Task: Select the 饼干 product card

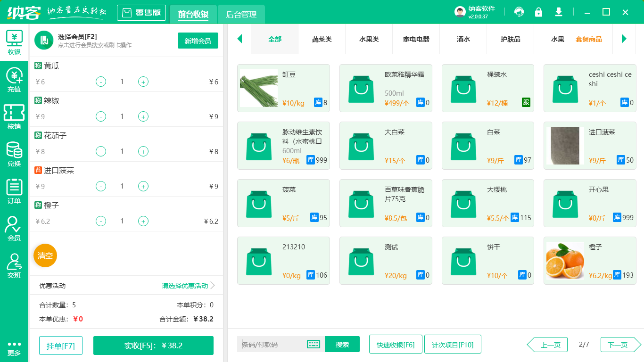Action: pyautogui.click(x=488, y=261)
